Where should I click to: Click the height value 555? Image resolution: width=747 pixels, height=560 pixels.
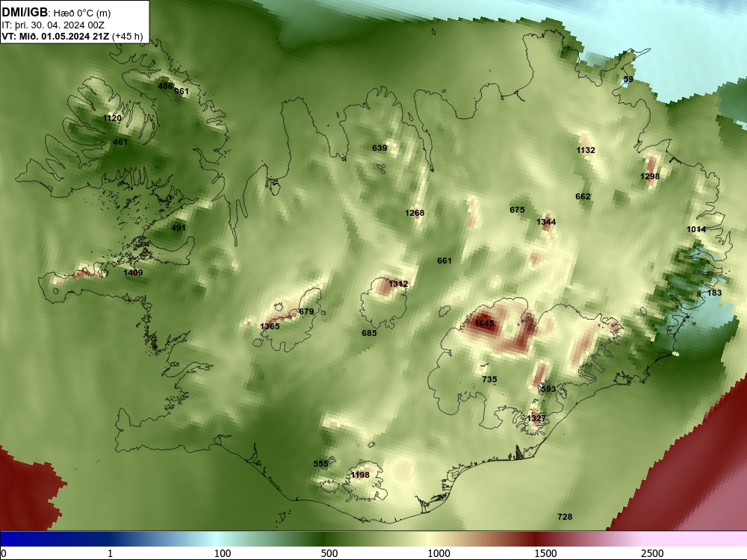pos(320,464)
